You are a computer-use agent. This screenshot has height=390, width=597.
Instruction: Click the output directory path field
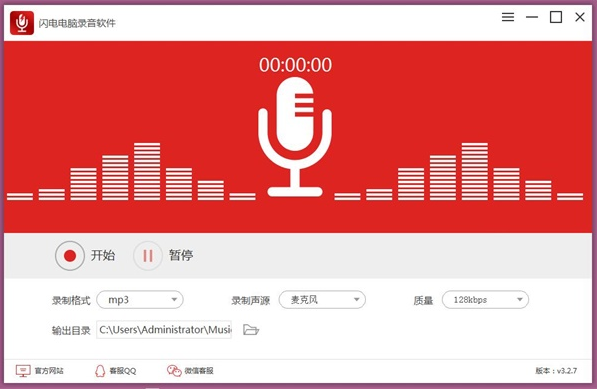(x=164, y=329)
